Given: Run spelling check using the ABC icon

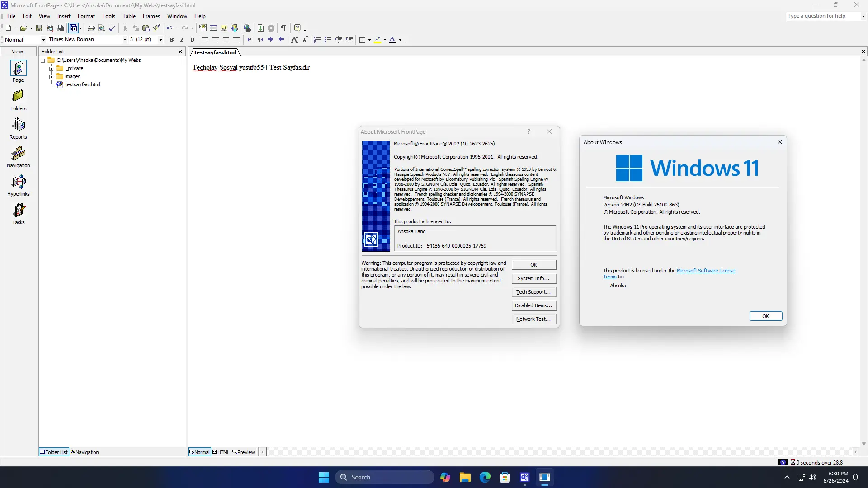Looking at the screenshot, I should coord(112,28).
